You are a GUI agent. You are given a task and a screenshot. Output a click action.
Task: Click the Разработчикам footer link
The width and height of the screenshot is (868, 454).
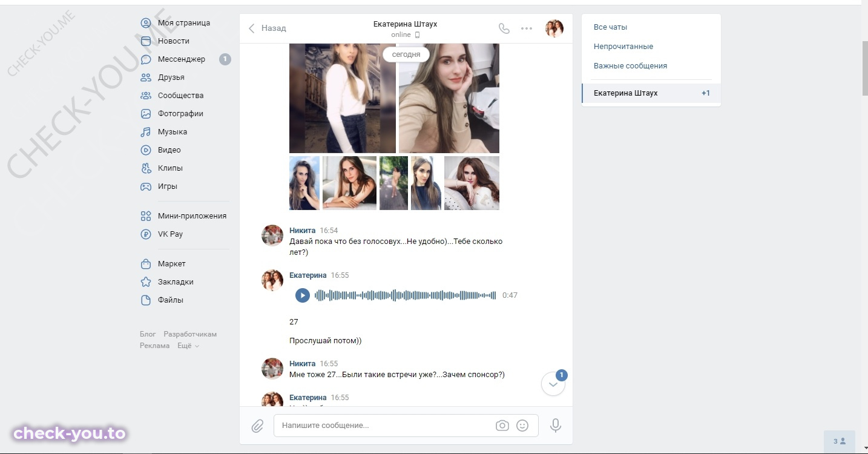tap(190, 334)
